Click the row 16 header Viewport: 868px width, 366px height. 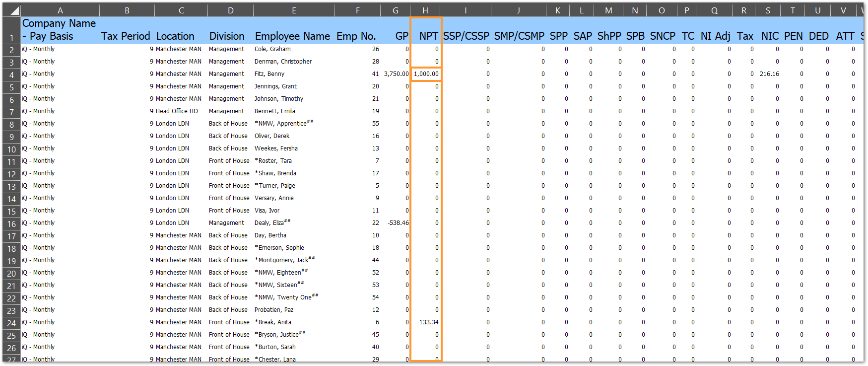[11, 224]
